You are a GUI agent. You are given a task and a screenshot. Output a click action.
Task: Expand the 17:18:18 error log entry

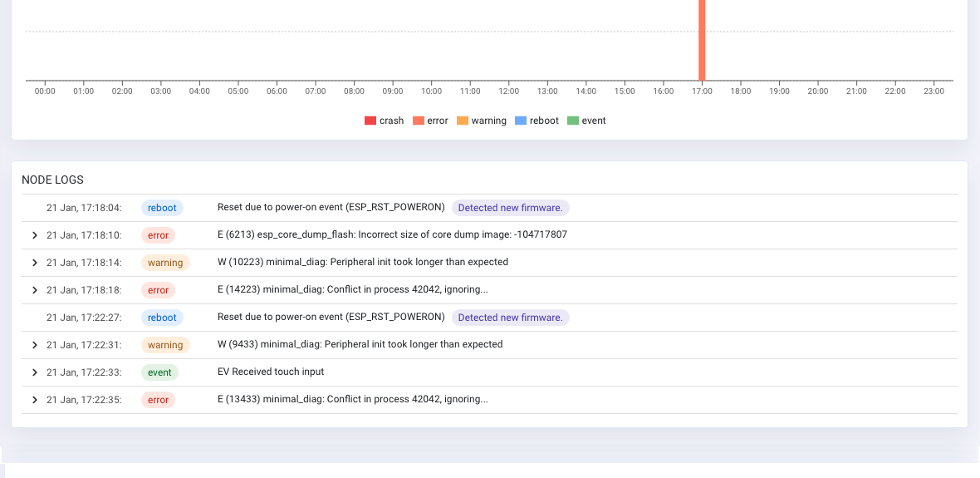pos(34,290)
